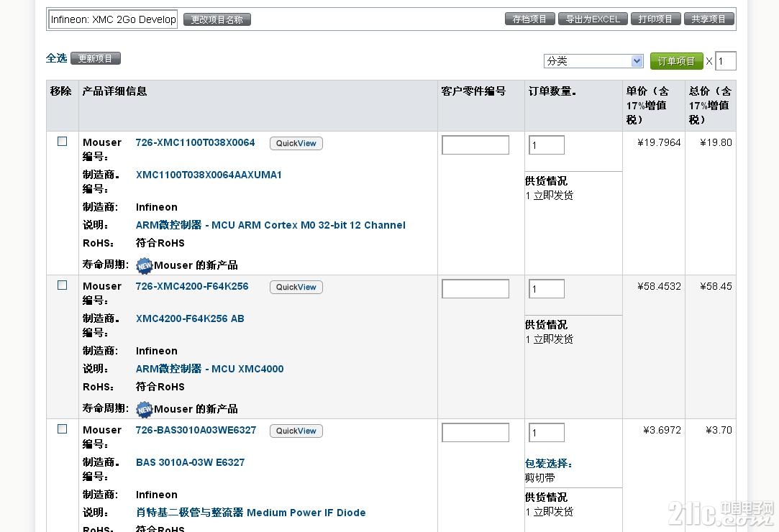Click the green 订单项目 button
779x532 pixels.
[677, 61]
